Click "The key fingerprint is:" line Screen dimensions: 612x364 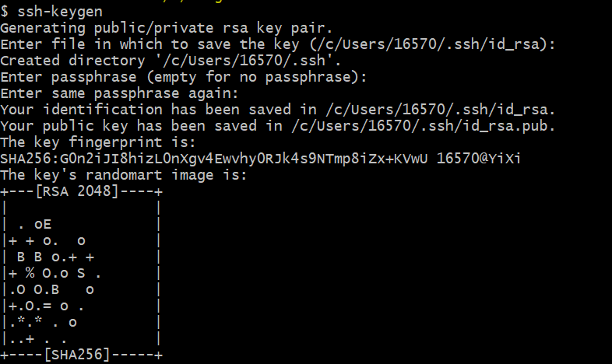(x=100, y=142)
